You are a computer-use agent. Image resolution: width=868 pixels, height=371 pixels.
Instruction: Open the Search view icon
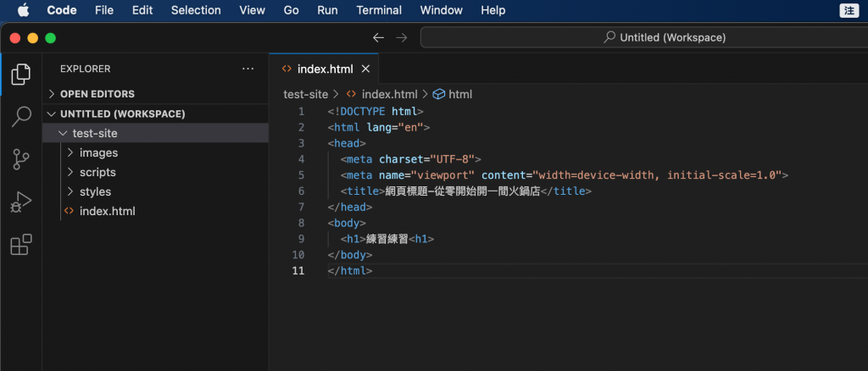pyautogui.click(x=21, y=116)
